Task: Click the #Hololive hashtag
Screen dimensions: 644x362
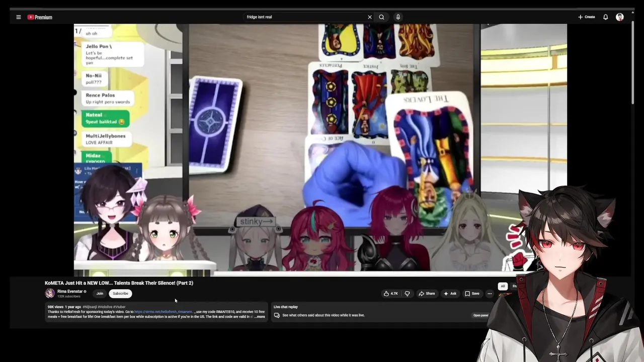Action: [x=105, y=307]
